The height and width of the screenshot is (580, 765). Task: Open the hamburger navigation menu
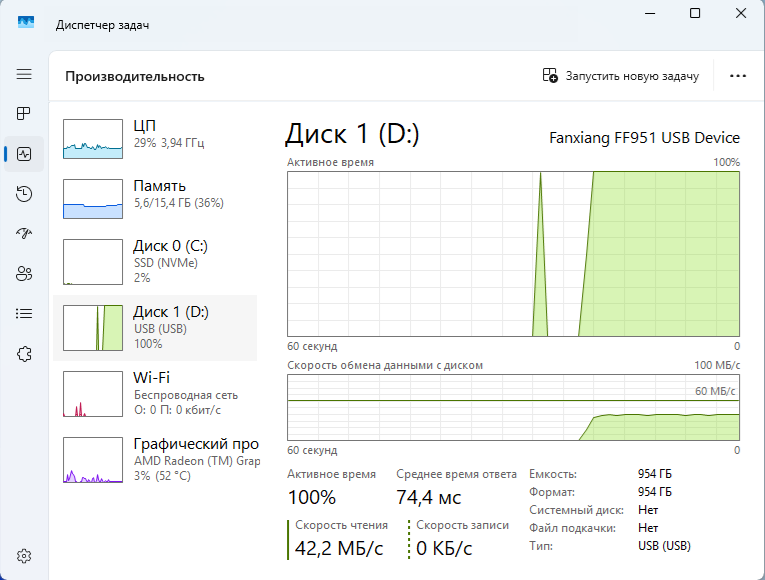click(24, 74)
